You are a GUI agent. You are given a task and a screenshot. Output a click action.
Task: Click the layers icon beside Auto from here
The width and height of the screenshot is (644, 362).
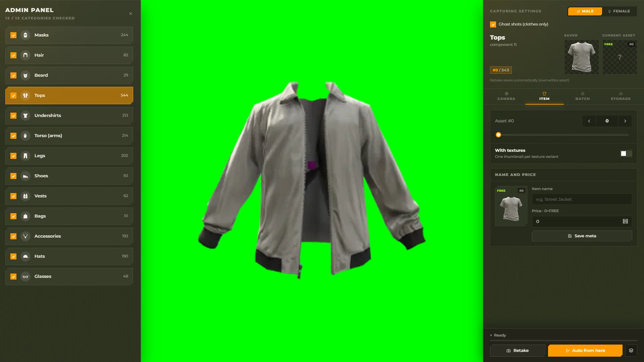point(631,351)
